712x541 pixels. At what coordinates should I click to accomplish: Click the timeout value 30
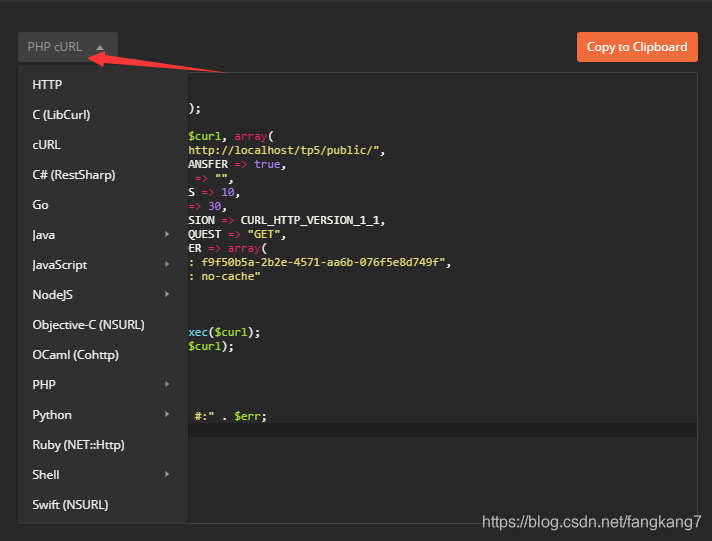[x=214, y=206]
